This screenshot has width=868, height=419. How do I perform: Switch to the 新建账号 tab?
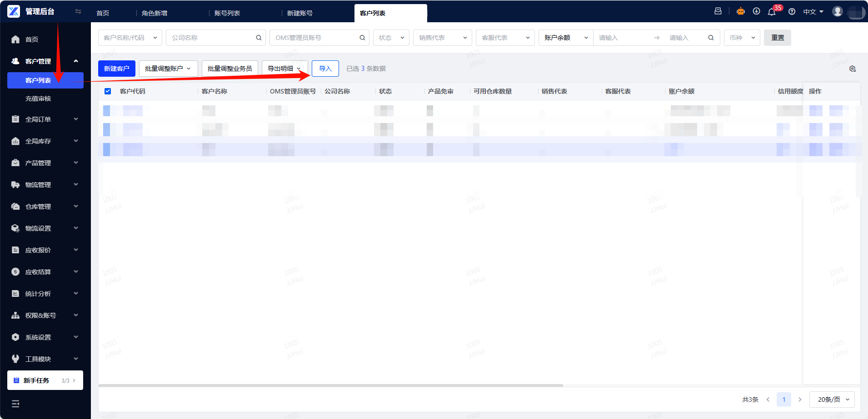(300, 13)
